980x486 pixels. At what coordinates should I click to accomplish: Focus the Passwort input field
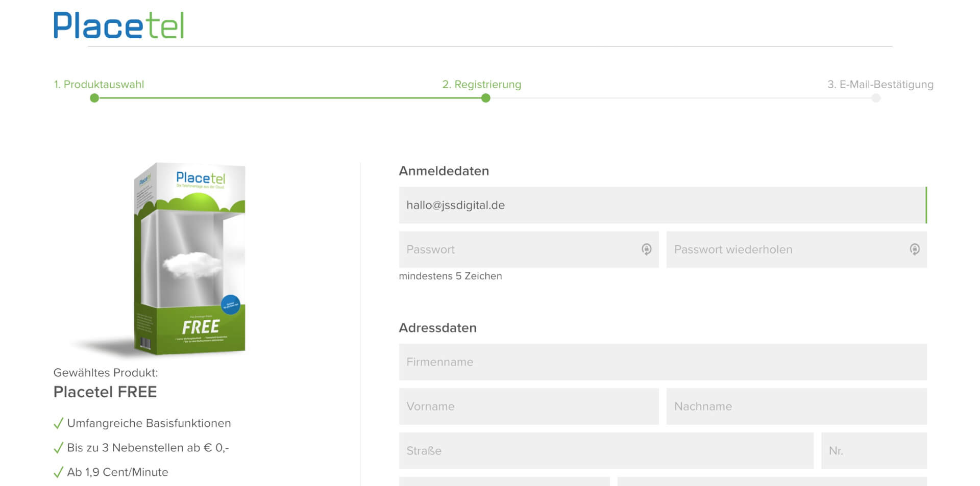[x=529, y=249]
